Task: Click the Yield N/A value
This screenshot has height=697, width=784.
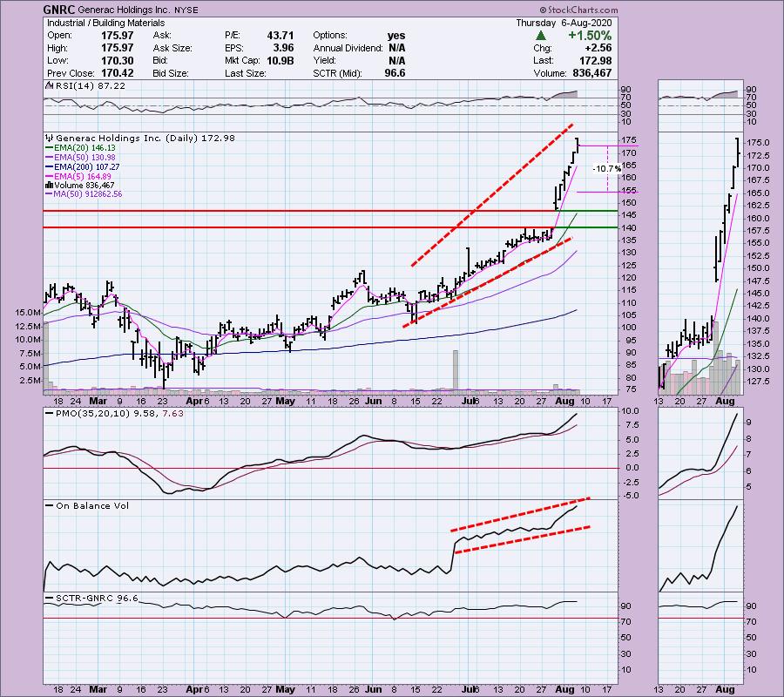Action: (396, 60)
